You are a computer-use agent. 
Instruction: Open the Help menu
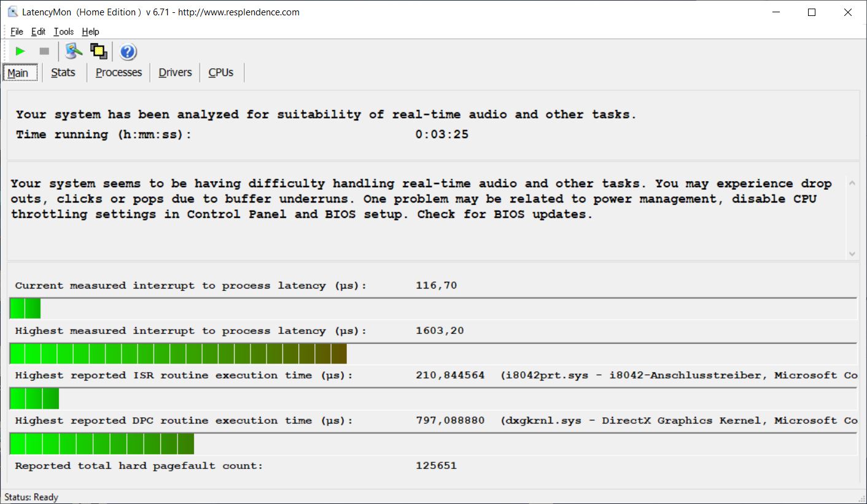point(90,32)
